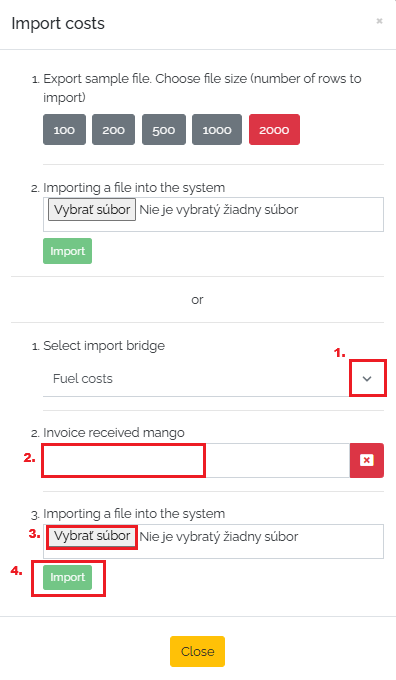Dismiss dialog with the top-right x icon

(x=379, y=21)
